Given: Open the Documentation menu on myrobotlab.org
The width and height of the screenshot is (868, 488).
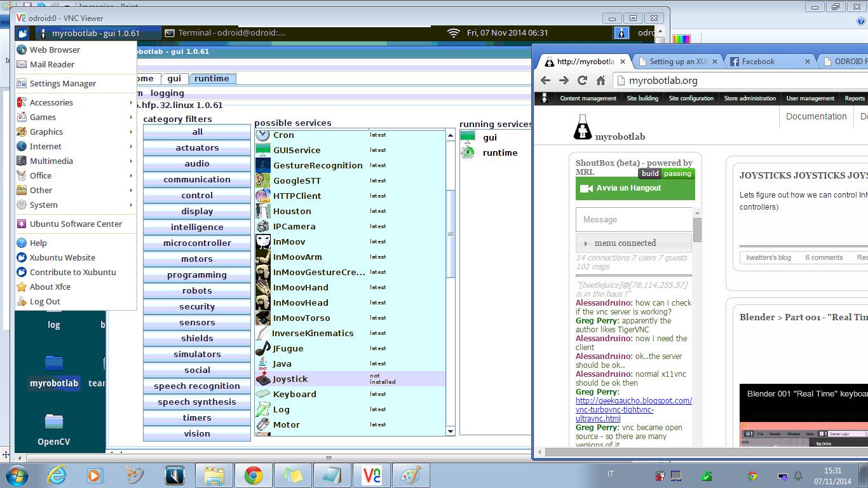Looking at the screenshot, I should pos(816,116).
